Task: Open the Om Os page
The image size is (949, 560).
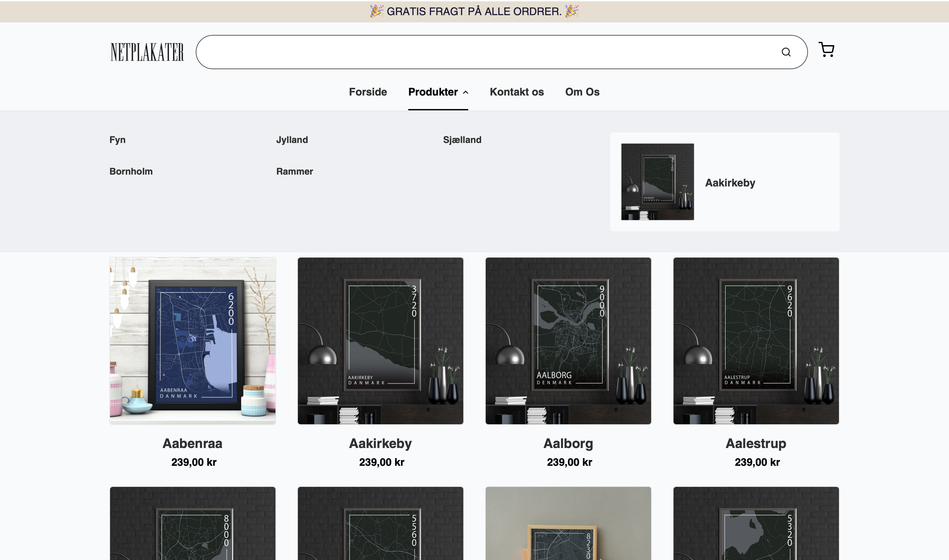Action: 582,92
